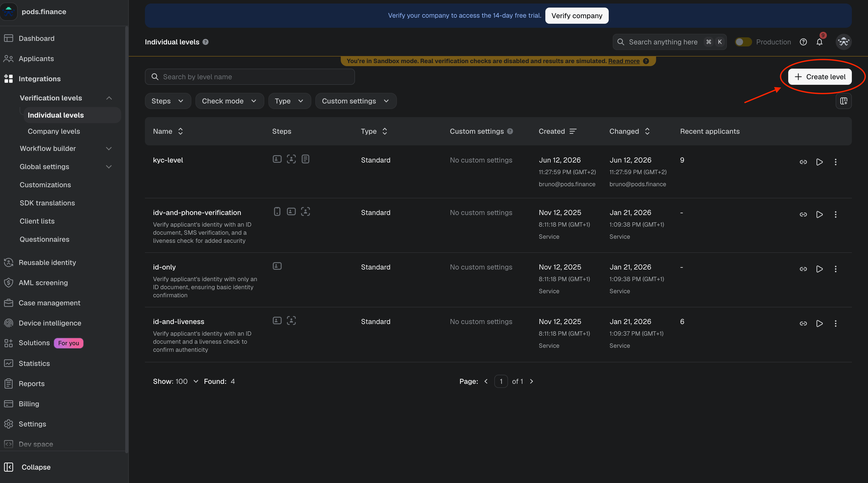Click the Search anything here field
Screen dimensions: 868x483
pos(669,42)
